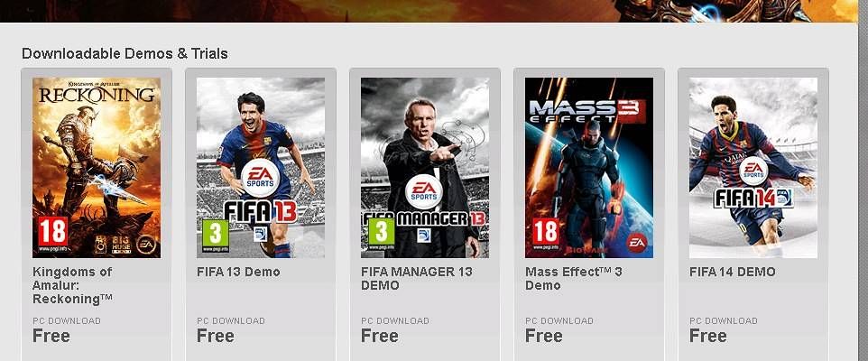Open Kingdoms of Amalur: Reckoning cover art
868x361 pixels.
97,168
